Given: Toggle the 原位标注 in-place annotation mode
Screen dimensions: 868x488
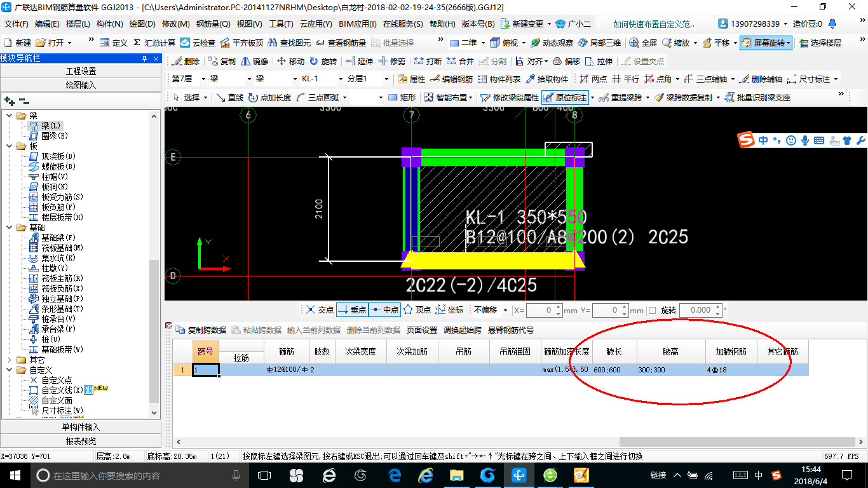Looking at the screenshot, I should [x=565, y=98].
